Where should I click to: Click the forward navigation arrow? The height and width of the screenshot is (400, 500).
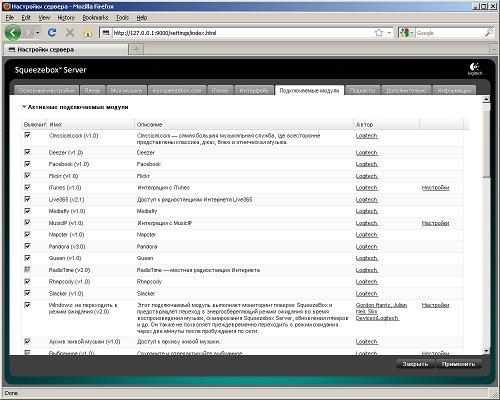[29, 33]
